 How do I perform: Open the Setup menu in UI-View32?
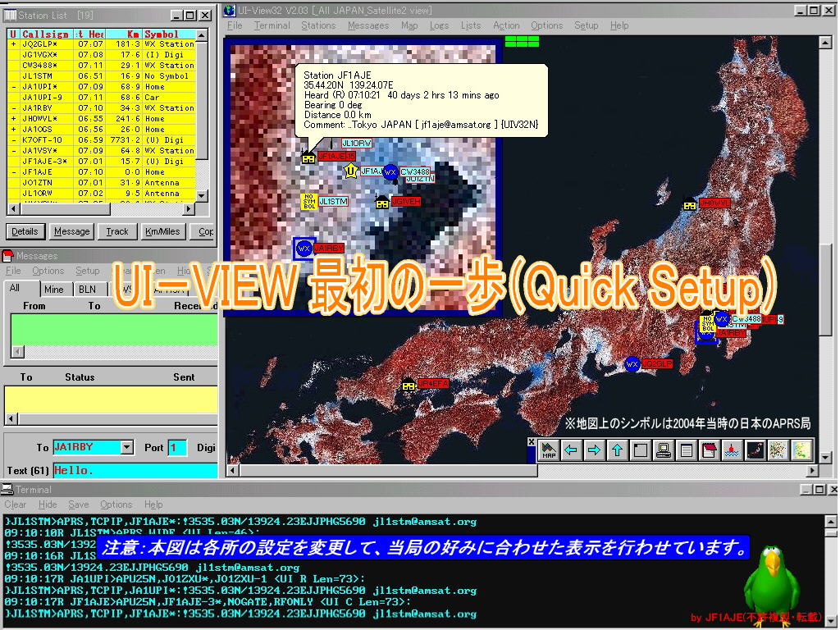point(586,25)
